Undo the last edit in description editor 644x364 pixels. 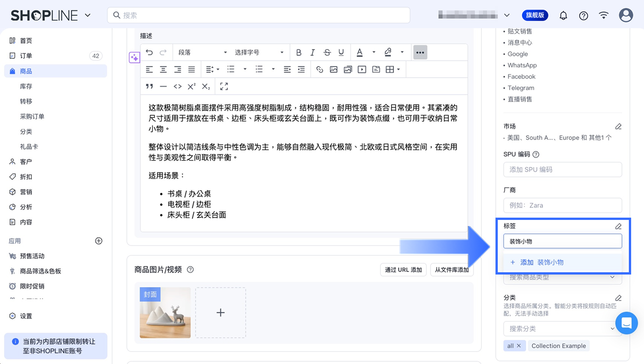pyautogui.click(x=149, y=52)
